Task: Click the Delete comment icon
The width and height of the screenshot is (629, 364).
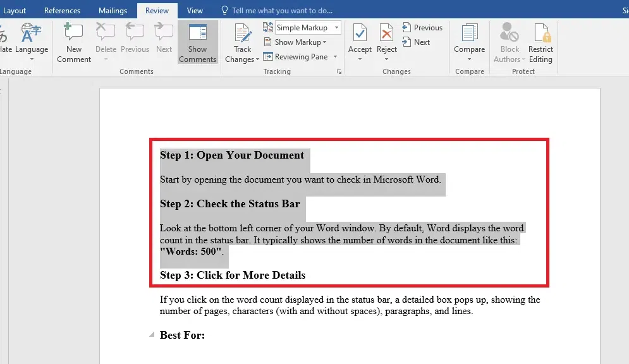Action: 106,32
